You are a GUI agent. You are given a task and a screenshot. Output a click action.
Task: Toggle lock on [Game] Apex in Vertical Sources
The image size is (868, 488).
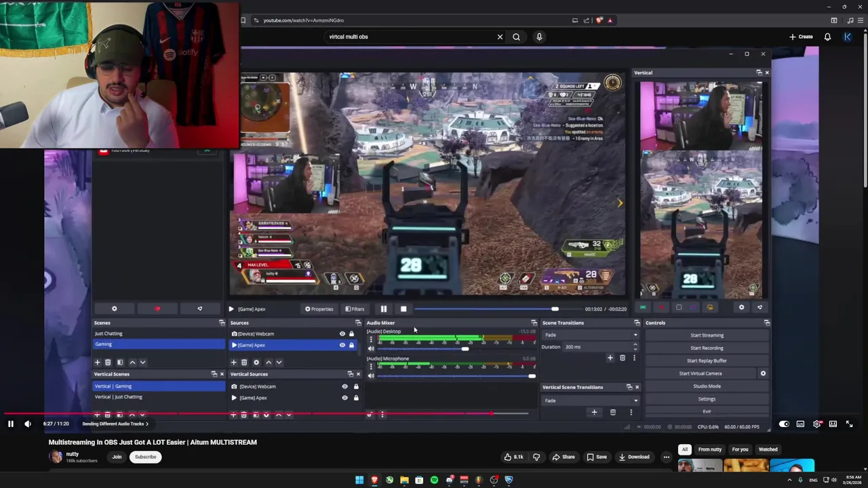click(355, 398)
